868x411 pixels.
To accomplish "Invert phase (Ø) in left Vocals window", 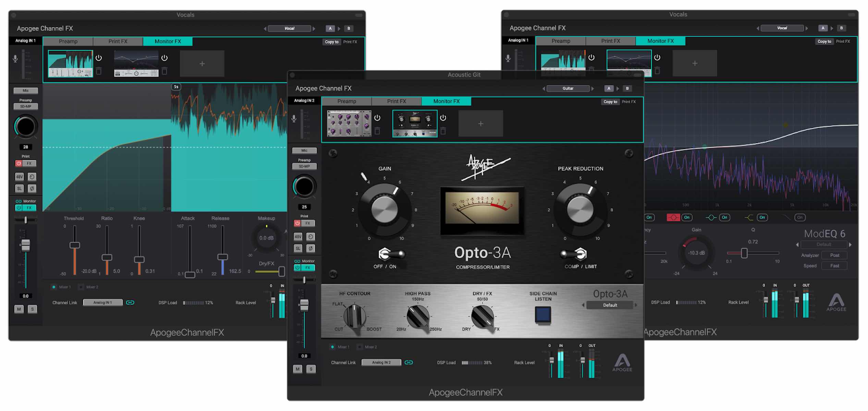I will 32,188.
